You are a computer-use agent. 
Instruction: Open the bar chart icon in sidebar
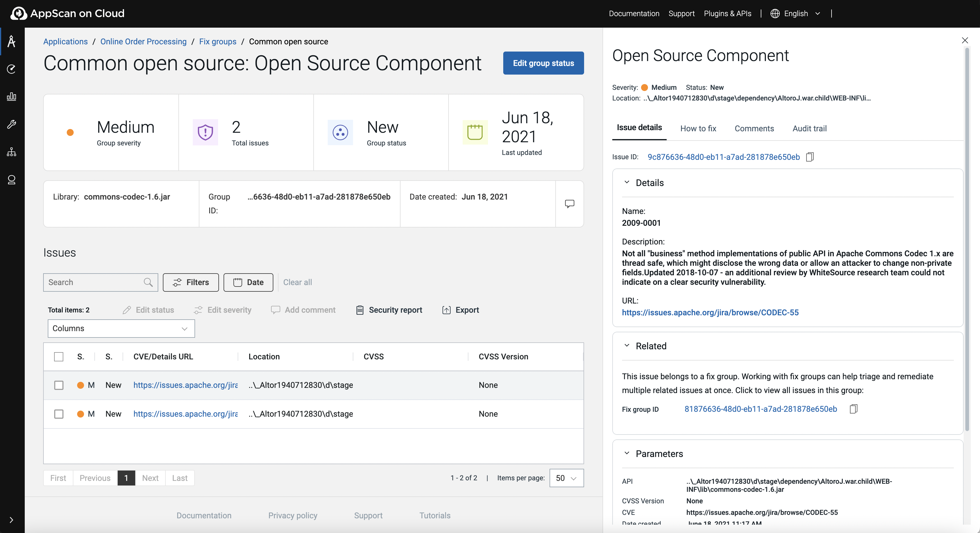[x=12, y=96]
